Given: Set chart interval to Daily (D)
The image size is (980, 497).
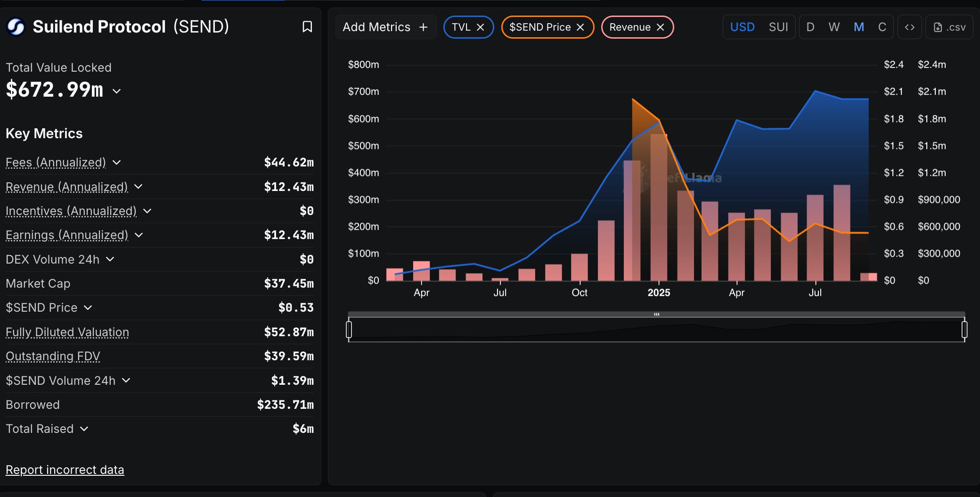Looking at the screenshot, I should tap(810, 27).
